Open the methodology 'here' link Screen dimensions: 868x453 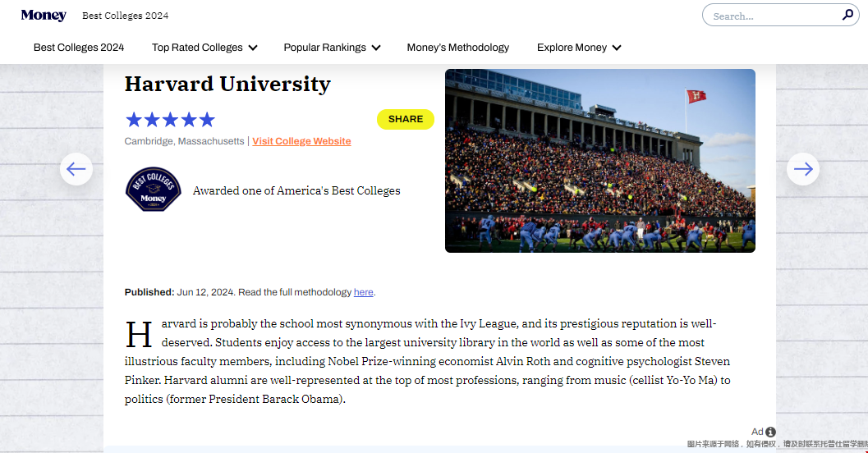pos(364,292)
